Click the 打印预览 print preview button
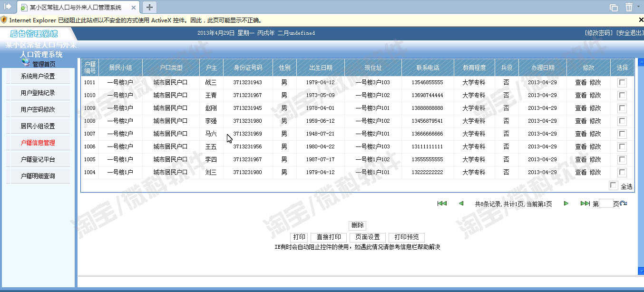 406,237
